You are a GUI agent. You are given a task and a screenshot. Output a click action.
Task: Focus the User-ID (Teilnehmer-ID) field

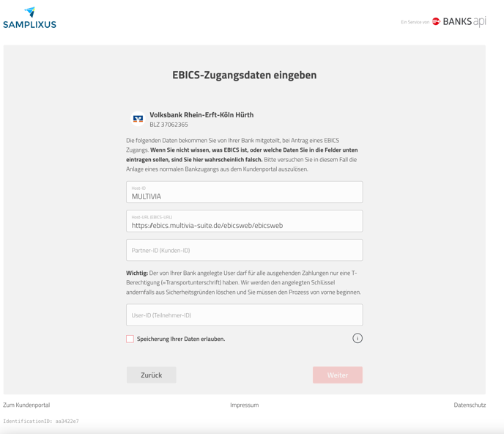(244, 315)
